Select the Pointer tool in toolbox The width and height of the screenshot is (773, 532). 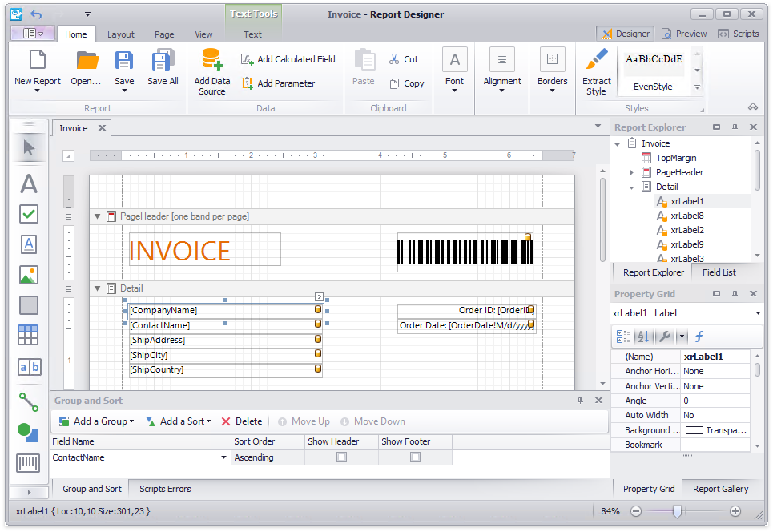29,147
